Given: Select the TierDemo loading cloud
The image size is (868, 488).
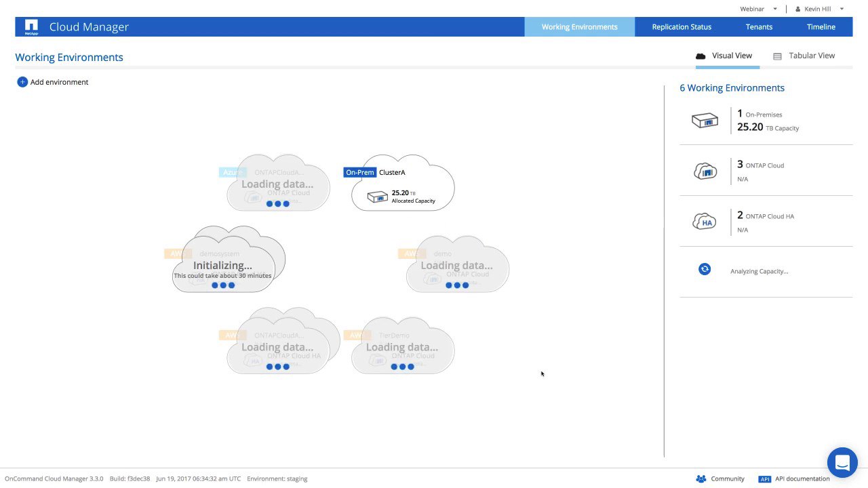Looking at the screenshot, I should coord(403,346).
